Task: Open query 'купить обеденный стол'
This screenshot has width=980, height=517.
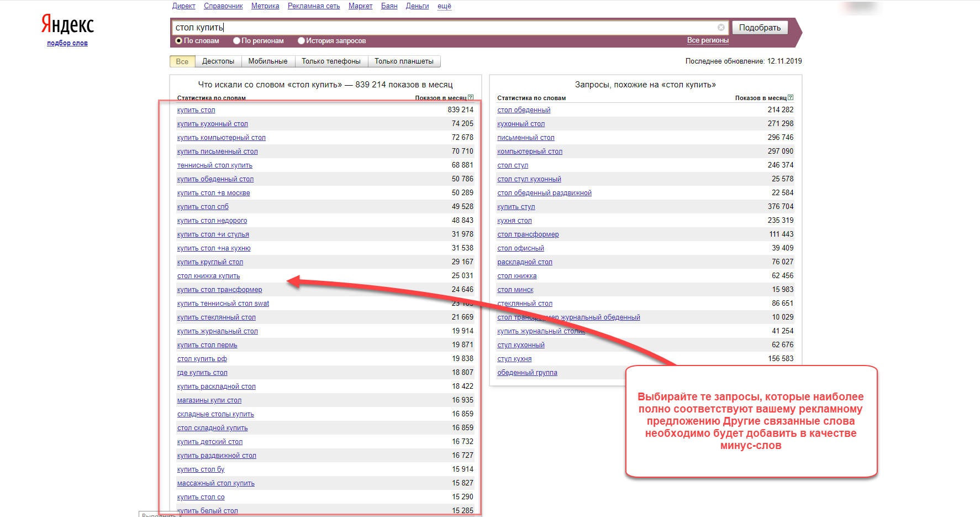Action: click(x=215, y=179)
